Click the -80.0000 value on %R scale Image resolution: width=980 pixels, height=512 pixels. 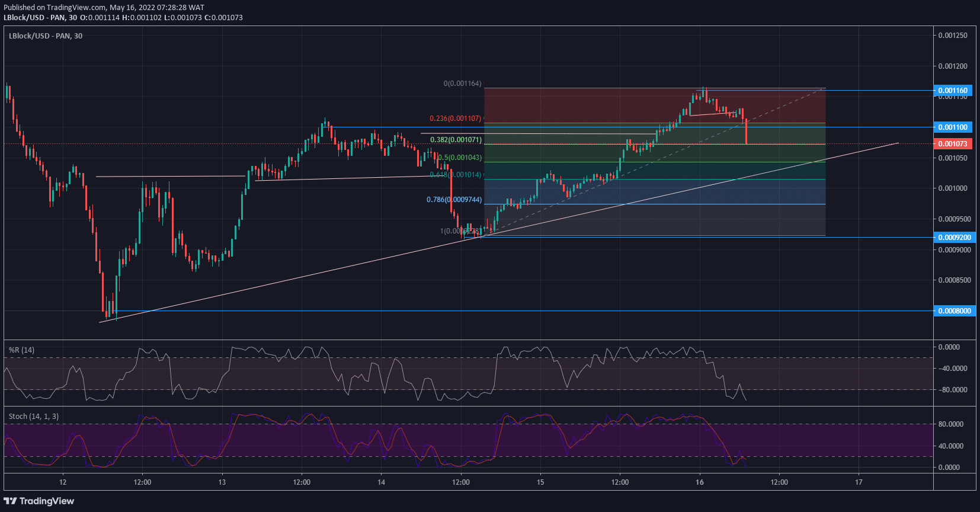pyautogui.click(x=952, y=390)
